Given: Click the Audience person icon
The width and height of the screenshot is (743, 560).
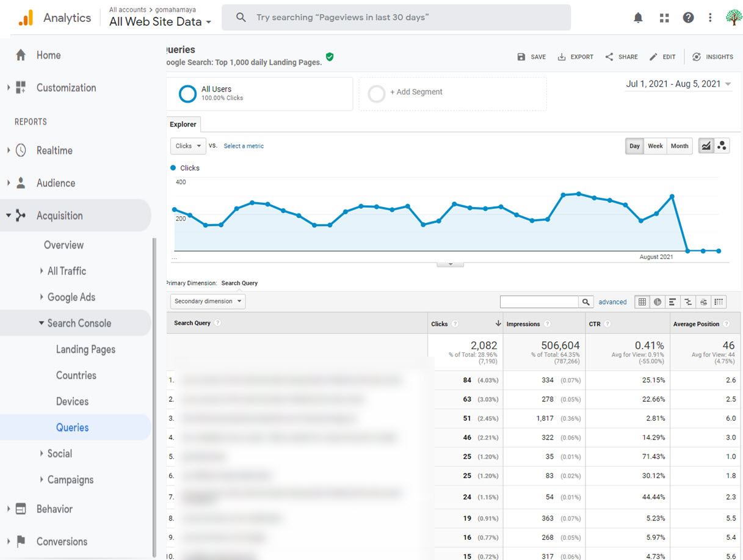Looking at the screenshot, I should [x=21, y=183].
